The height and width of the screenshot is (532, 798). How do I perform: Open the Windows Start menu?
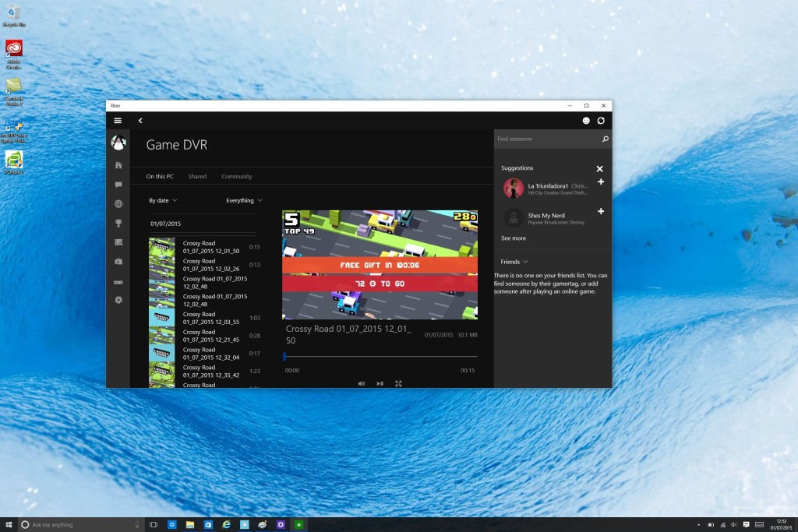click(8, 524)
